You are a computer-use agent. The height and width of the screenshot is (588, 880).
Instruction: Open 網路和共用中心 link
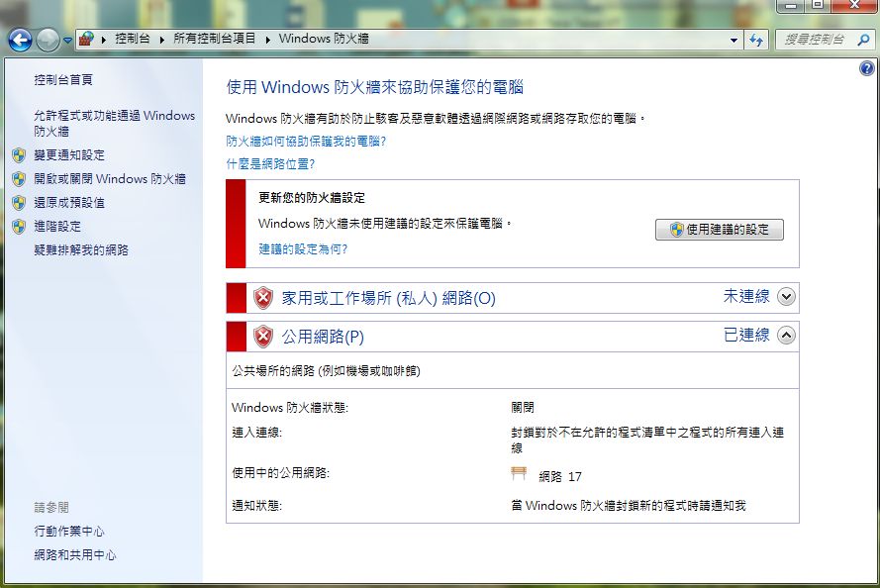(74, 555)
